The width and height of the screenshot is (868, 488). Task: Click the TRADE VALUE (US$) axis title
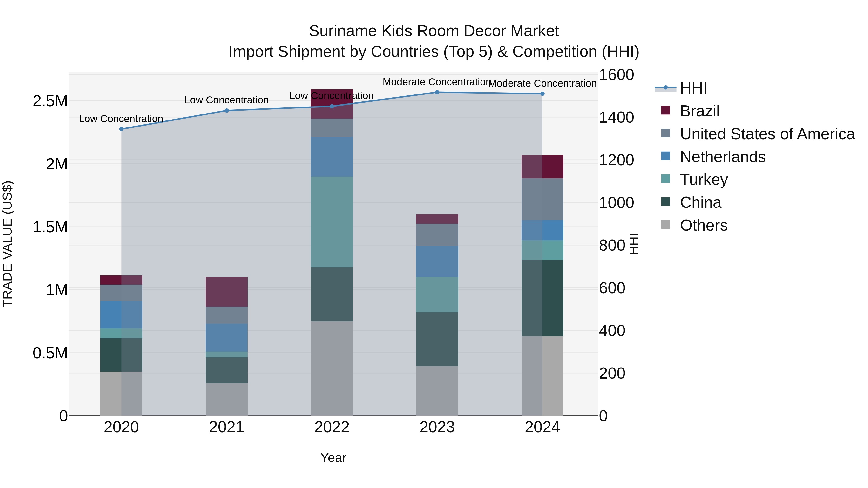(x=7, y=244)
